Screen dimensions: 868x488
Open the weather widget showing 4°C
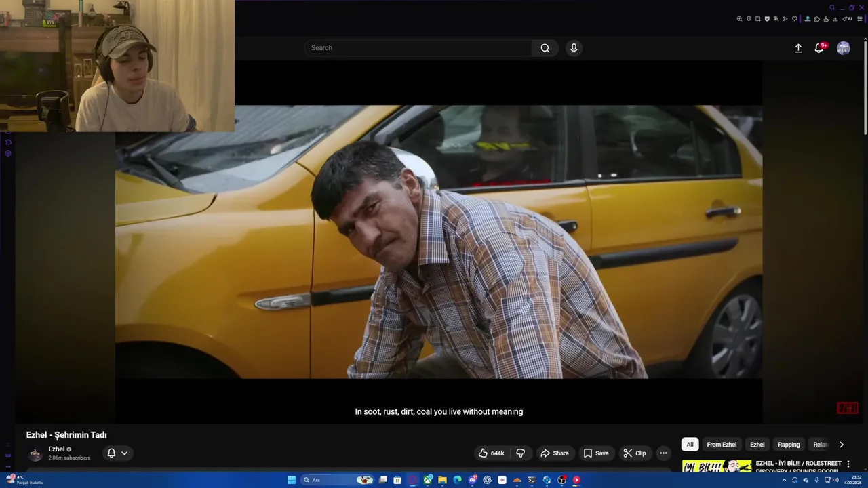coord(24,480)
